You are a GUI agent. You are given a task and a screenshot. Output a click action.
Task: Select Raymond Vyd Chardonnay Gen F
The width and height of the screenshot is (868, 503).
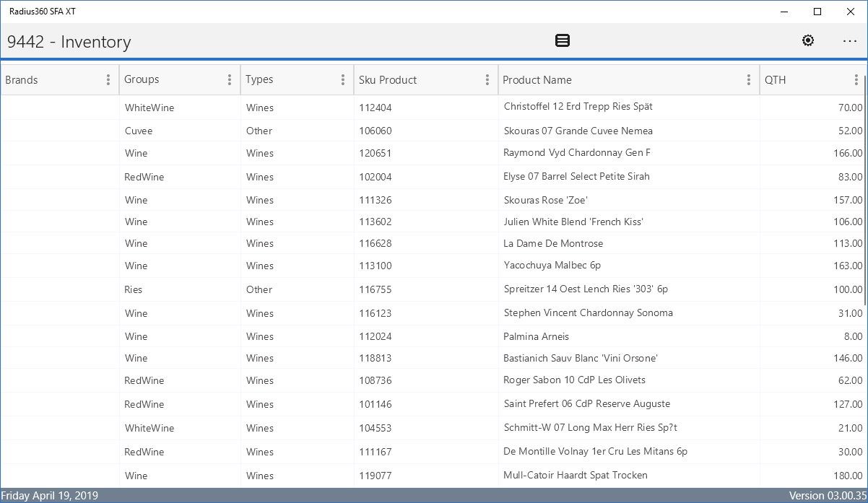577,153
